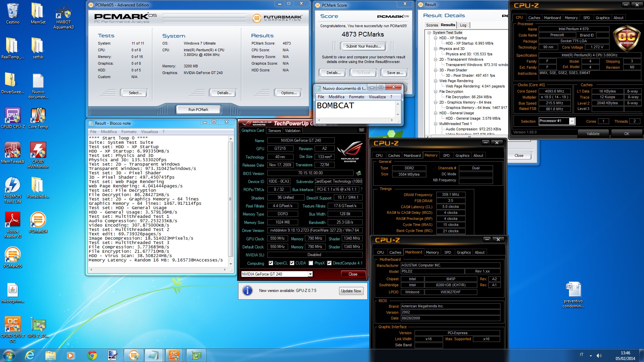644x362 pixels.
Task: Click the Bus Interface question mark icon
Action: coord(361,189)
